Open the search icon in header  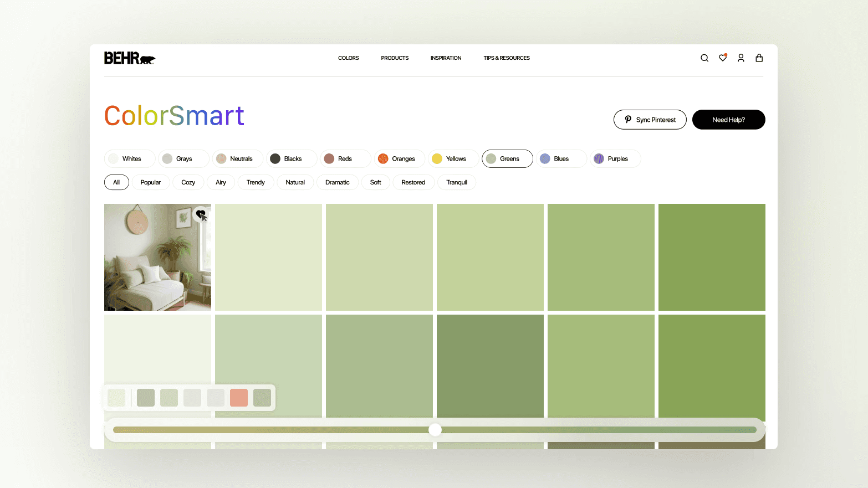point(704,58)
